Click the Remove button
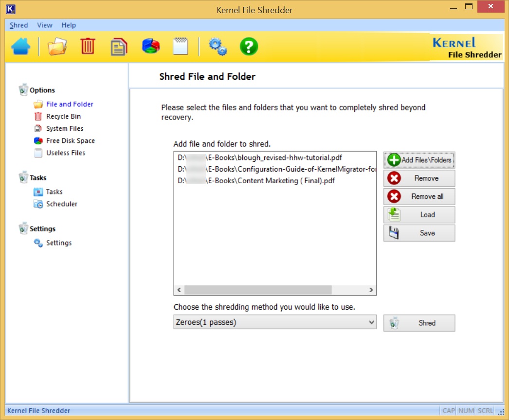The width and height of the screenshot is (509, 420). pyautogui.click(x=419, y=178)
